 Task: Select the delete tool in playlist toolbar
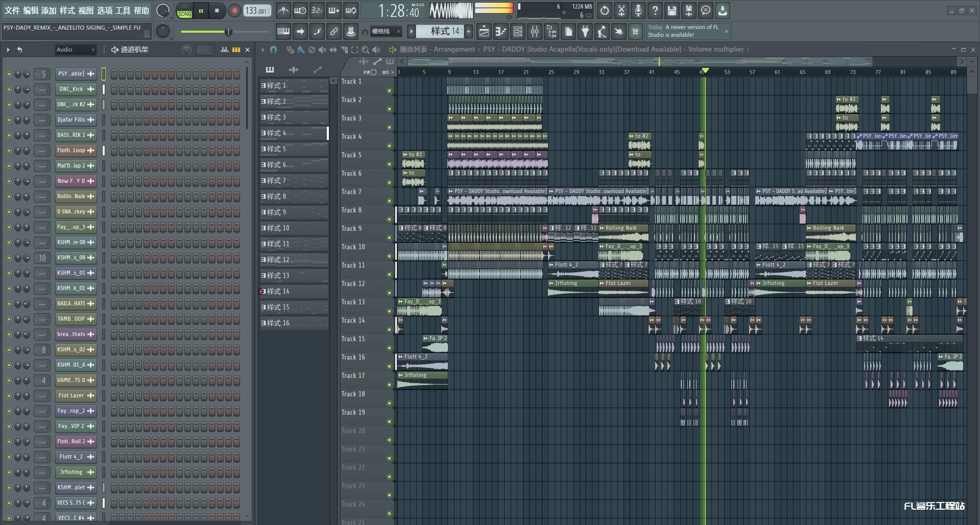[x=312, y=50]
